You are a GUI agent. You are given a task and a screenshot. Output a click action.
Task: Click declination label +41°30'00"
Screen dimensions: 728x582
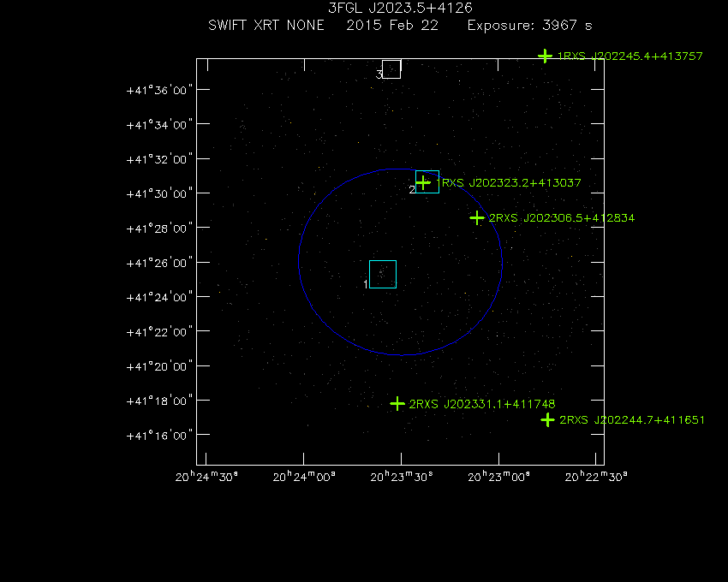[159, 193]
